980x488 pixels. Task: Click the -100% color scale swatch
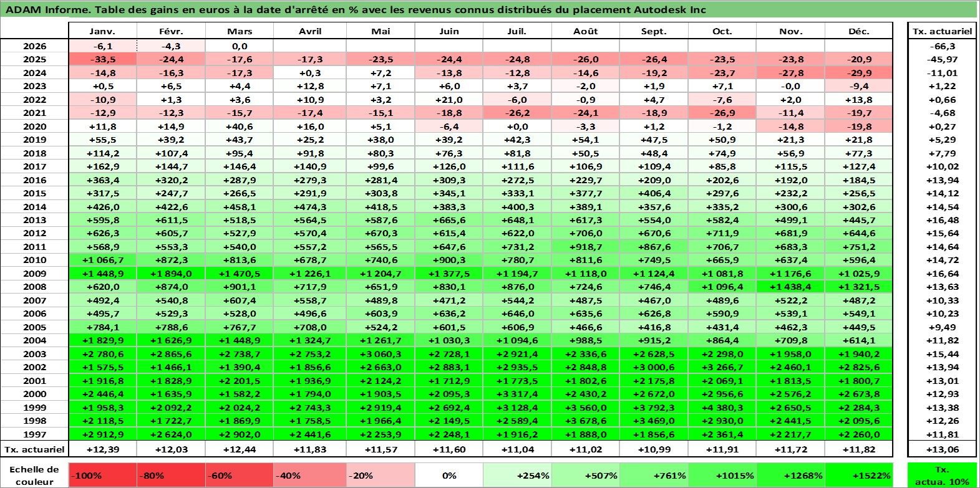point(102,475)
